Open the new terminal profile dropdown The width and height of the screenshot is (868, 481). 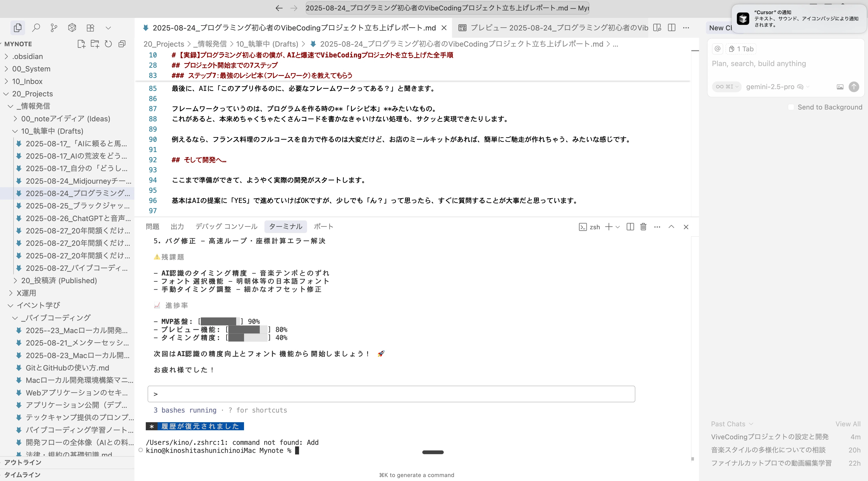(x=618, y=227)
